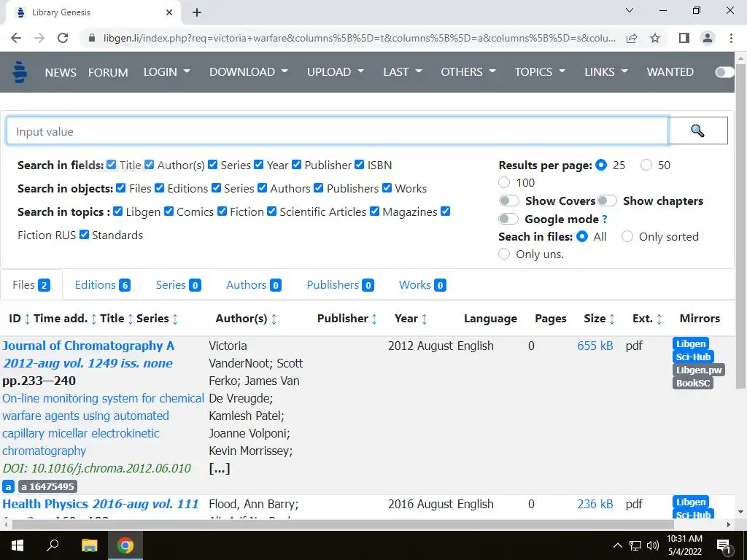Viewport: 747px width, 560px height.
Task: Switch to the Authors results tab
Action: [x=253, y=285]
